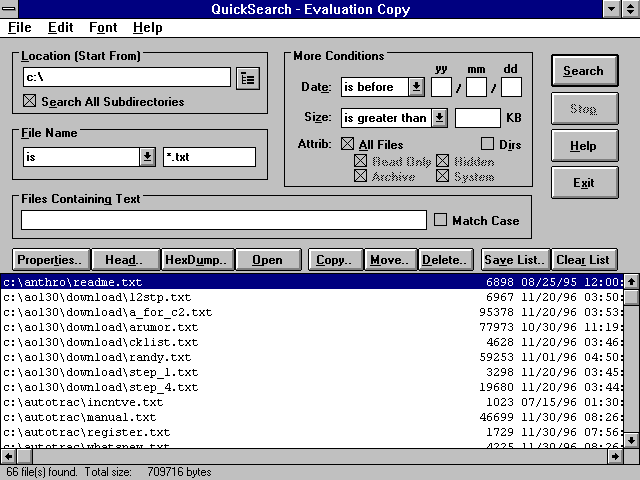The width and height of the screenshot is (640, 480).
Task: Toggle Search All Subdirectories checkbox
Action: point(29,102)
